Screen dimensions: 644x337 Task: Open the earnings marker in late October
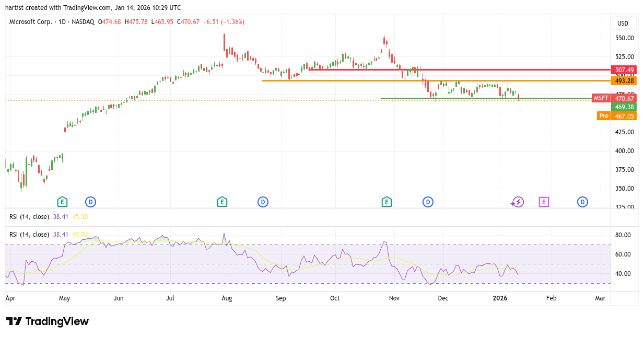[x=387, y=202]
